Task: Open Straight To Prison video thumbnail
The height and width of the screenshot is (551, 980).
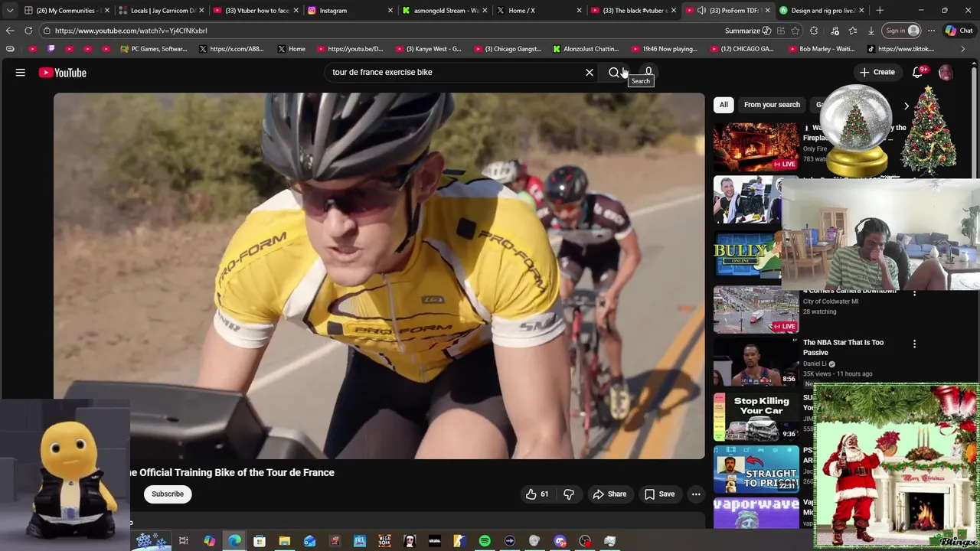Action: [756, 469]
